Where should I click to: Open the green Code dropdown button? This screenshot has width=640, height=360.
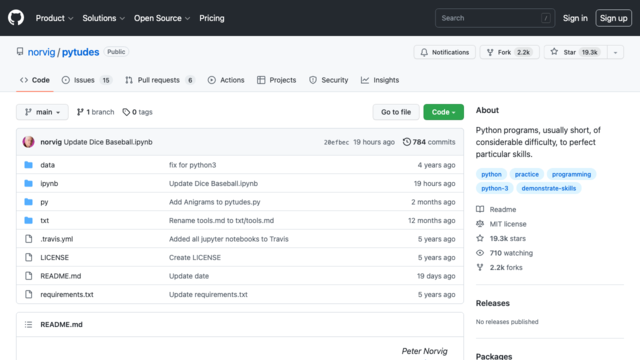point(443,112)
